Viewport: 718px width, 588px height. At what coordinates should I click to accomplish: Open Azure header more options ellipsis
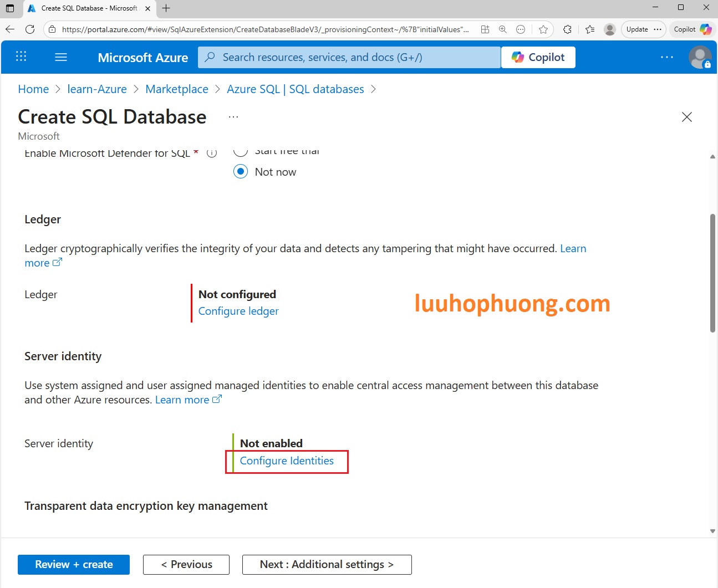667,57
